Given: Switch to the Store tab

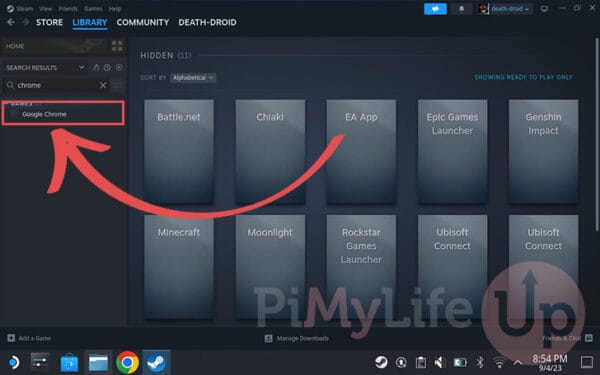Looking at the screenshot, I should [49, 22].
